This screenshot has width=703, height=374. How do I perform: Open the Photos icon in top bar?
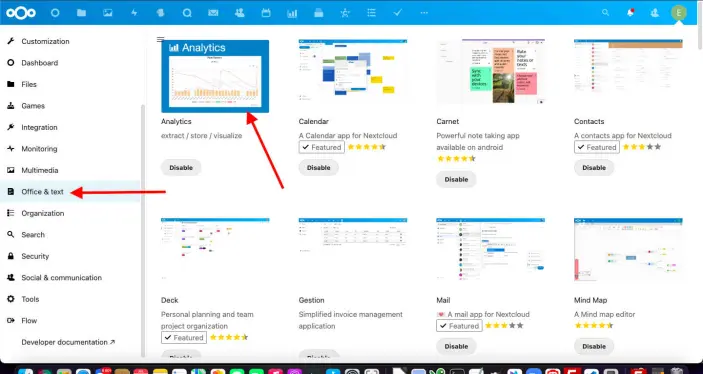(x=108, y=13)
